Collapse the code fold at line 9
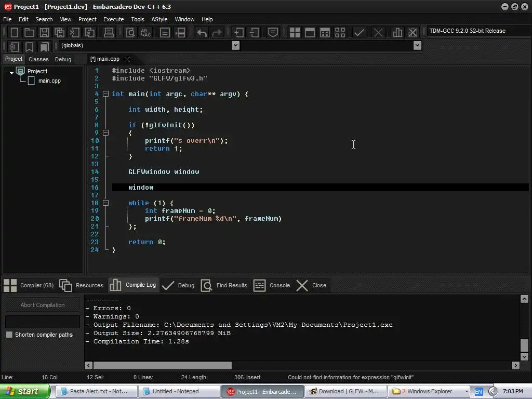The height and width of the screenshot is (399, 532). (105, 132)
